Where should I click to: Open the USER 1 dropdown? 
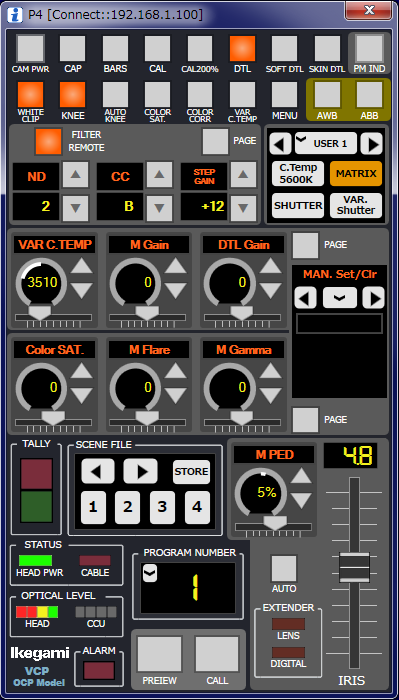(x=326, y=143)
